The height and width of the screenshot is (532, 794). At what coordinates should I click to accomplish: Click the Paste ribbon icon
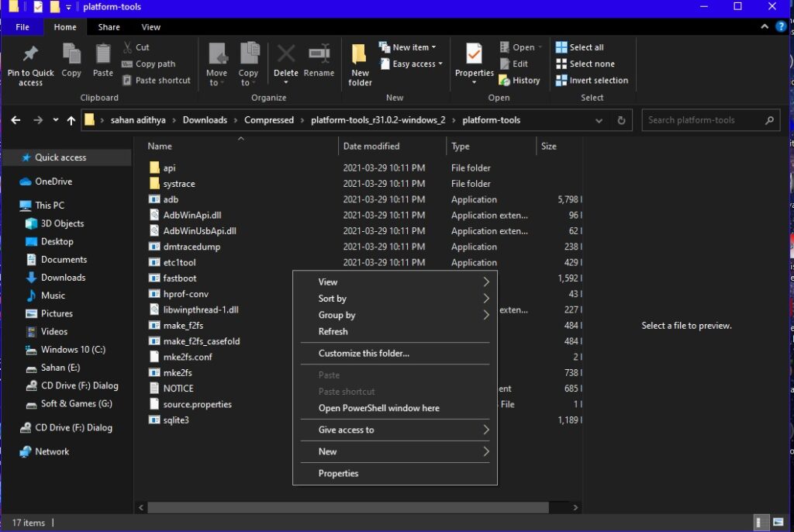coord(103,54)
